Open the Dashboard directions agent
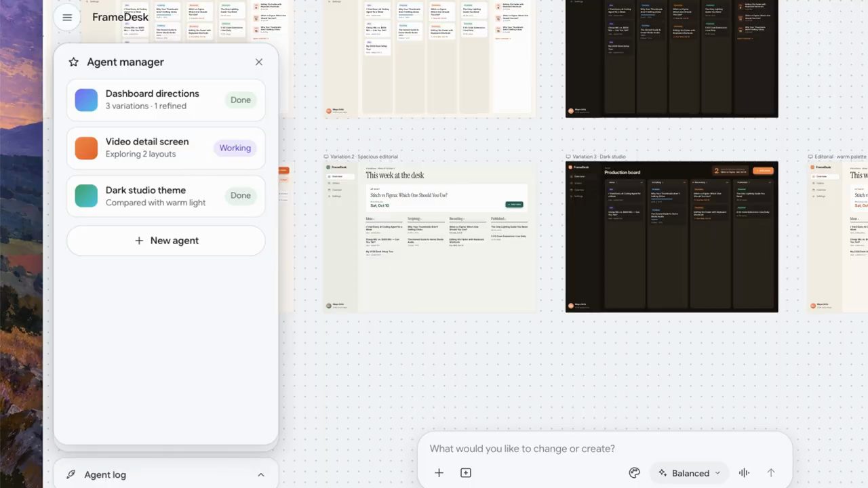 pos(166,100)
